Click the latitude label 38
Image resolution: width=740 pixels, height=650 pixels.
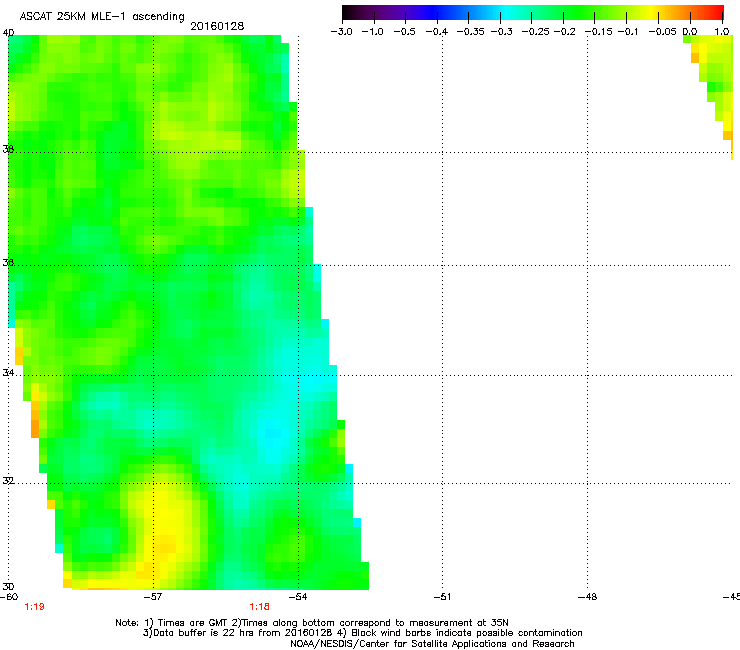point(8,150)
